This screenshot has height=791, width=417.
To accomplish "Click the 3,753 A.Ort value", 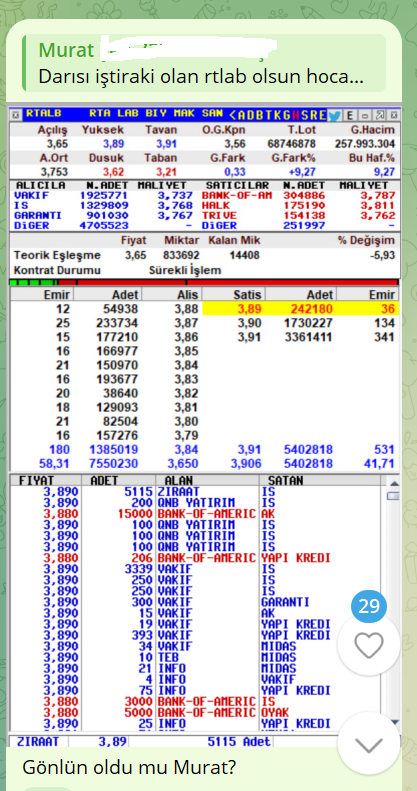I will 54,172.
